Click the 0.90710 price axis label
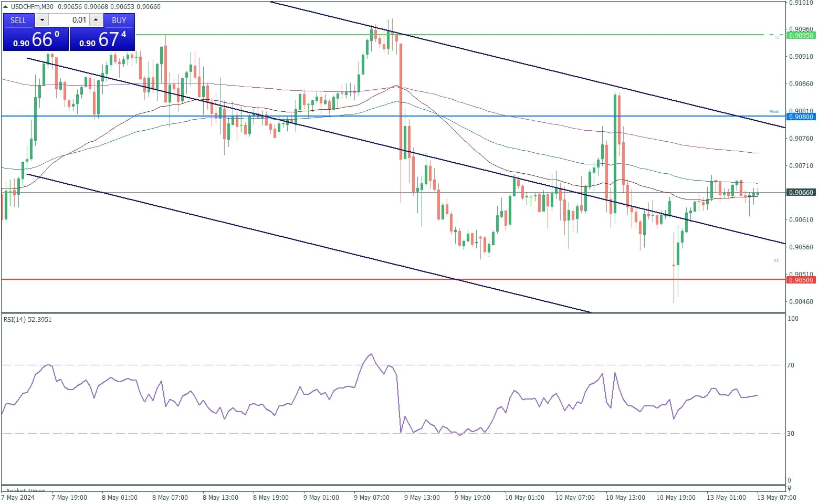Screen dimensions: 819x504 (x=801, y=166)
